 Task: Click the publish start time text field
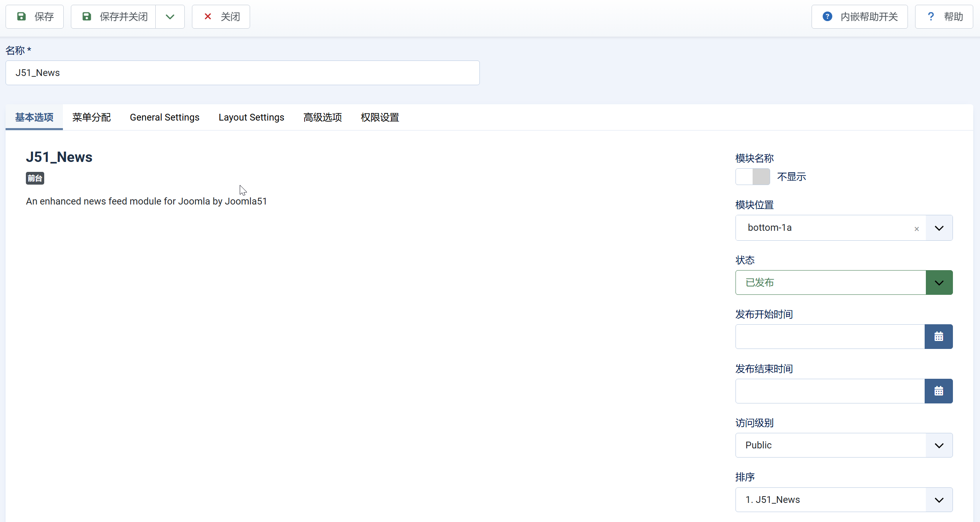(x=830, y=337)
